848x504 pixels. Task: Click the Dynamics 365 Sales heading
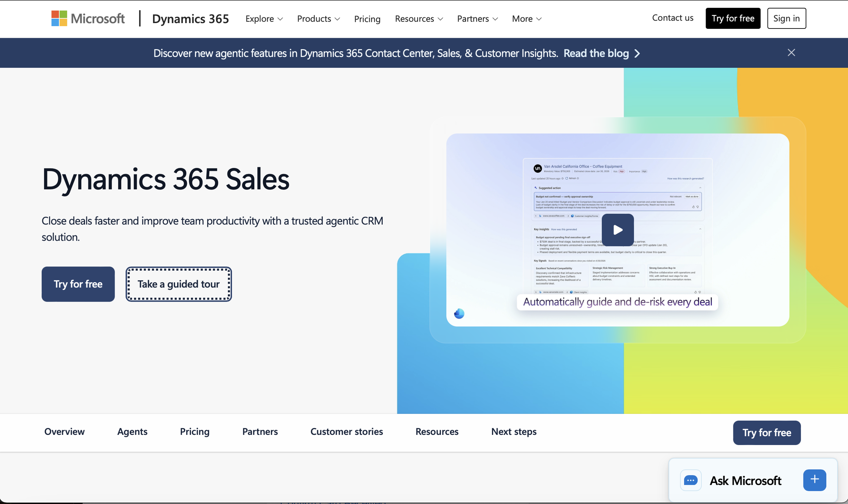coord(166,179)
